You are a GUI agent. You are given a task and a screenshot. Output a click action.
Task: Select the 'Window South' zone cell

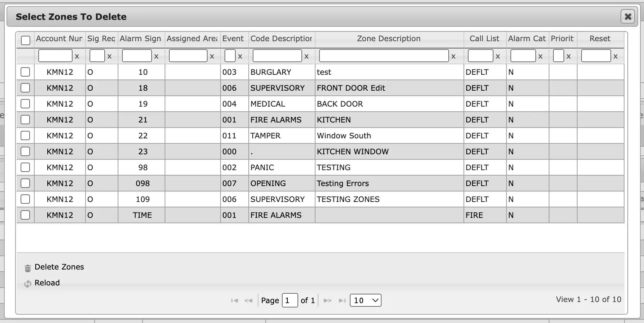pos(389,135)
